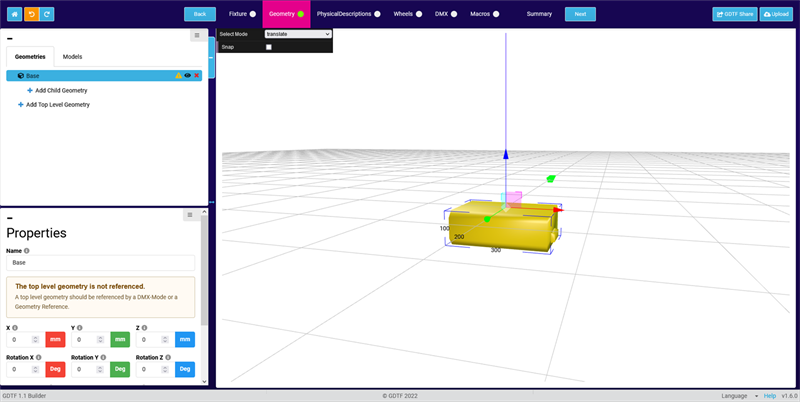Click the info icon next to Name
The height and width of the screenshot is (402, 800).
(x=27, y=251)
